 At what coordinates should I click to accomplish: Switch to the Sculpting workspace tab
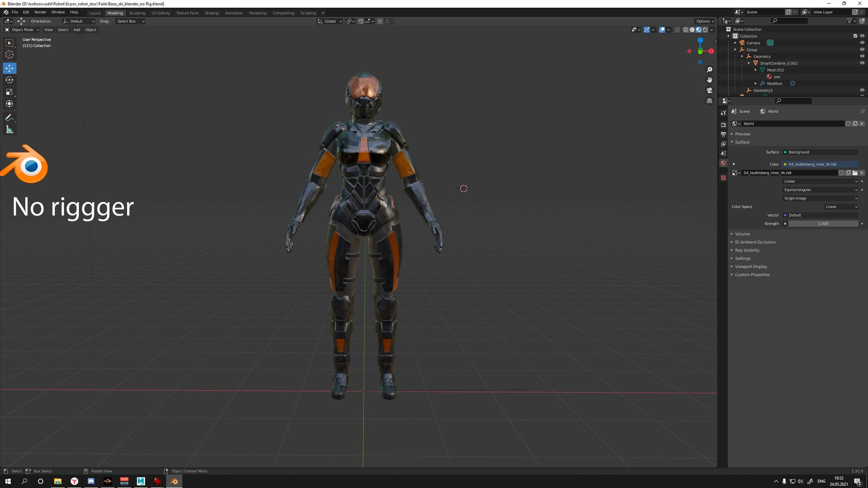point(137,13)
